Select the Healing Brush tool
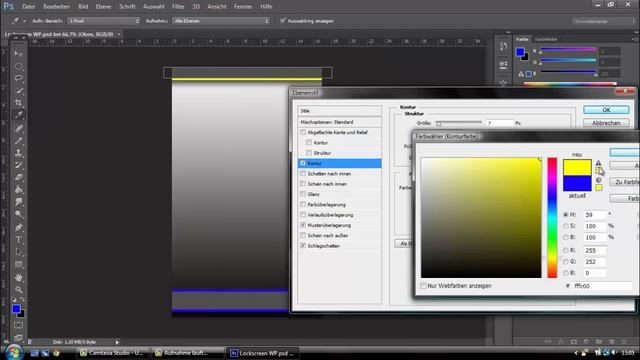 (x=19, y=128)
